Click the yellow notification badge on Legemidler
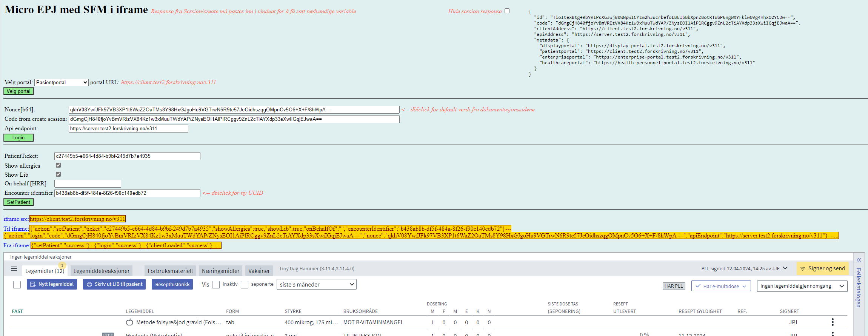Image resolution: width=868 pixels, height=336 pixels. click(62, 265)
